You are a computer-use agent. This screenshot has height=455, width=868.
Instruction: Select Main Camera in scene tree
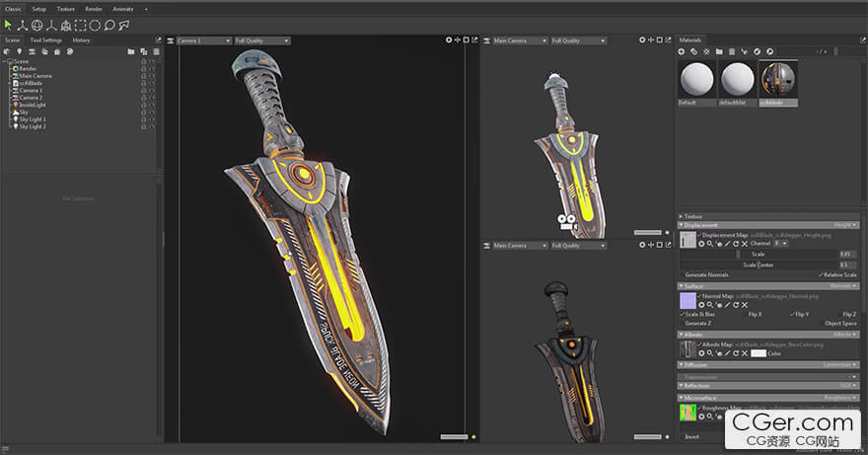[x=36, y=76]
